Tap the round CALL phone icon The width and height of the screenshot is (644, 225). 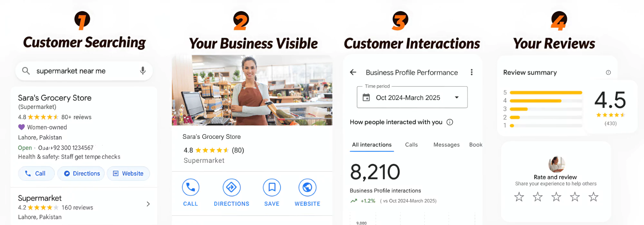[191, 187]
